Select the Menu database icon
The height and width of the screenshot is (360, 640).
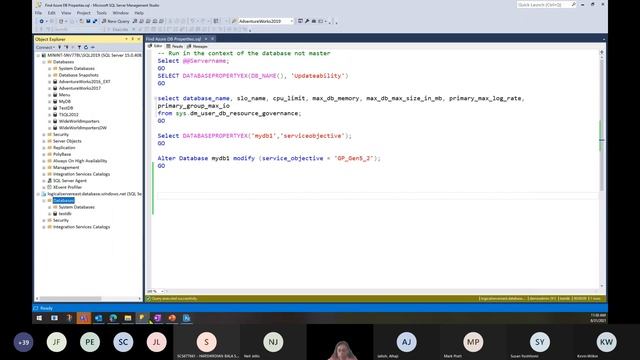coord(55,95)
